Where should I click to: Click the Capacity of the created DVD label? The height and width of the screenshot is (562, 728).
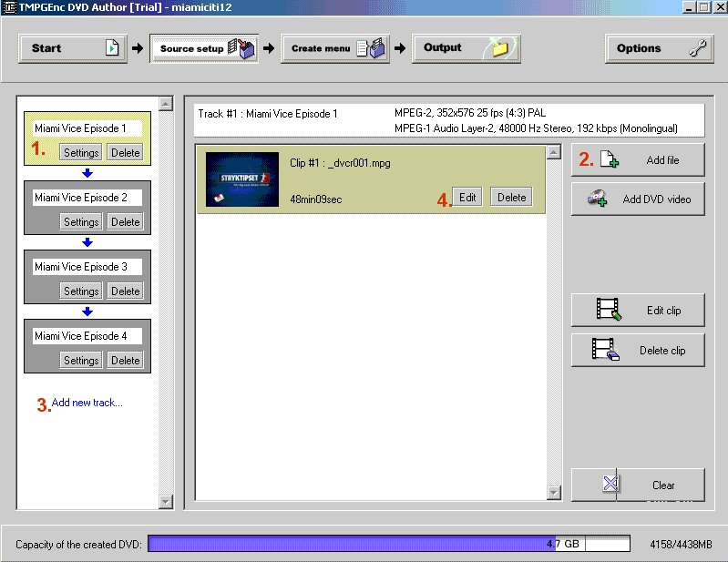[x=78, y=545]
